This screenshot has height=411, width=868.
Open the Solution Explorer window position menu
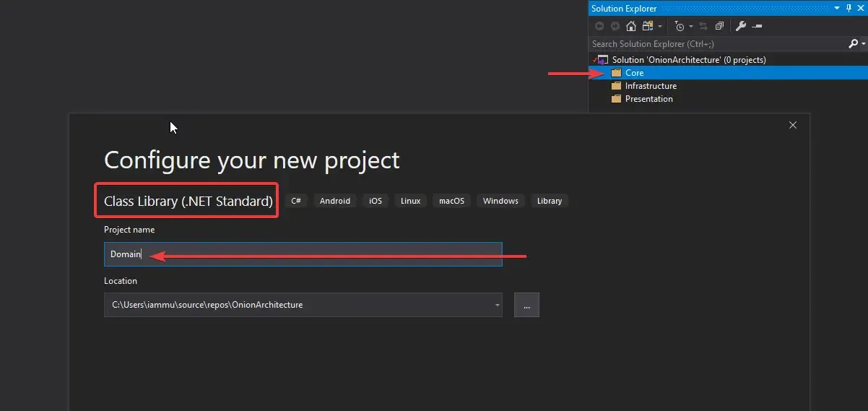pyautogui.click(x=837, y=9)
